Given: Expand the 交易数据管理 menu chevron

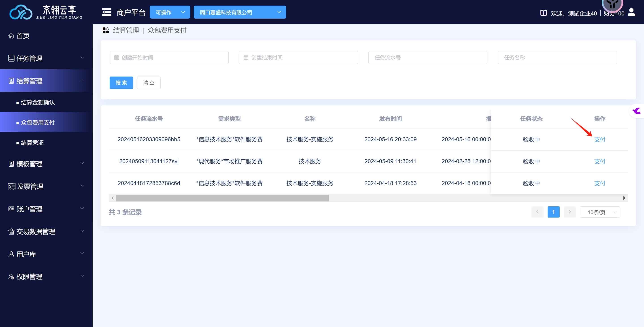Looking at the screenshot, I should click(x=82, y=231).
